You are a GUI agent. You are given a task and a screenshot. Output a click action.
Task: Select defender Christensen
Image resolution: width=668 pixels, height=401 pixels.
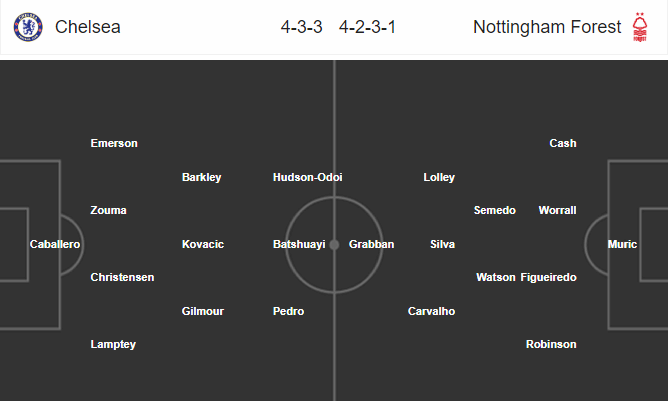coord(122,277)
